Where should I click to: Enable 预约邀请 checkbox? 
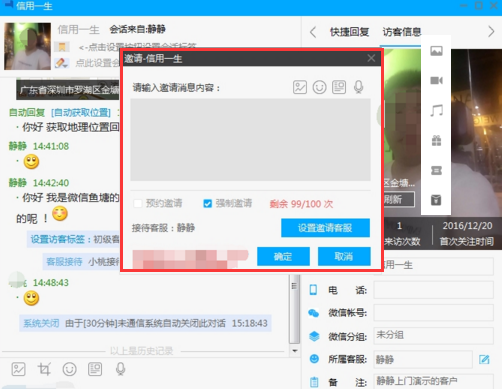(138, 203)
